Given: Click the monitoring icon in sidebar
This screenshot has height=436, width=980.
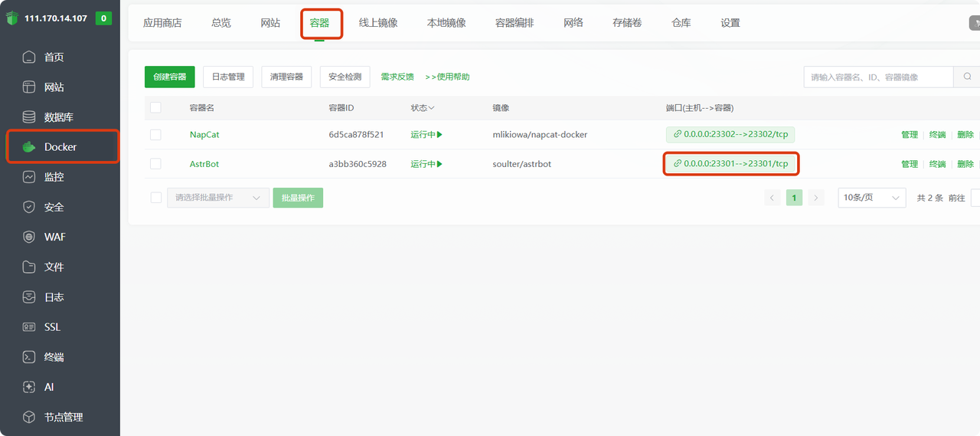Looking at the screenshot, I should (x=29, y=177).
